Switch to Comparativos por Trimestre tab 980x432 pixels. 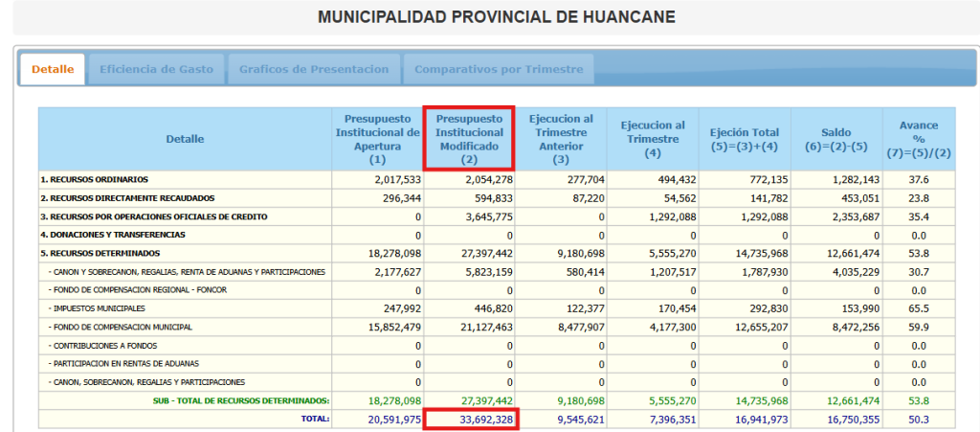tap(499, 69)
